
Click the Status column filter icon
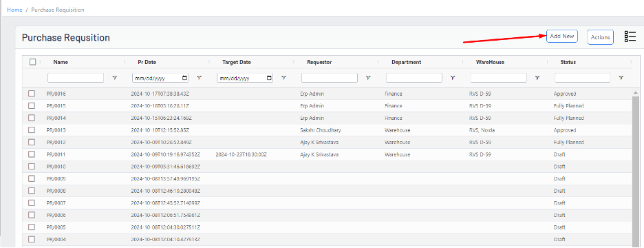coord(621,78)
